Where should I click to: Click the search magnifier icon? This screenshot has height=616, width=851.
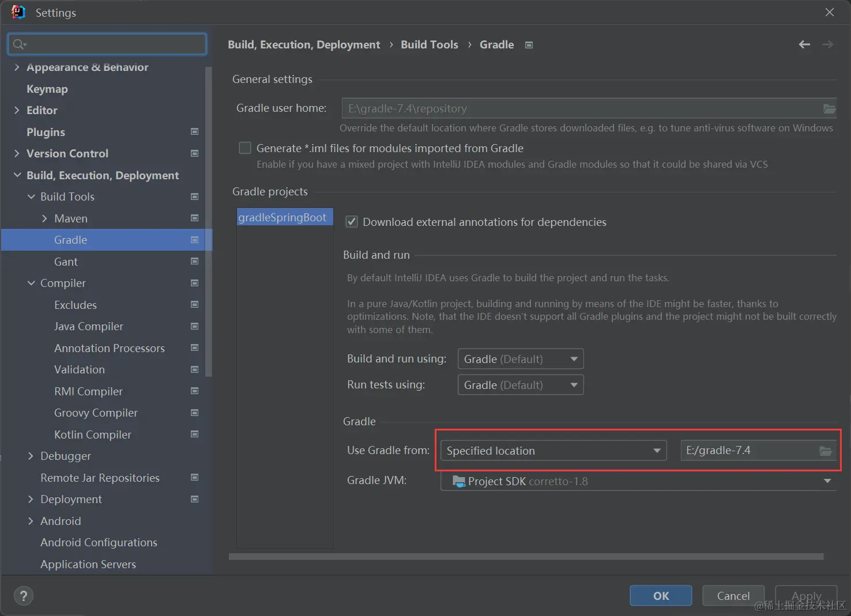19,44
